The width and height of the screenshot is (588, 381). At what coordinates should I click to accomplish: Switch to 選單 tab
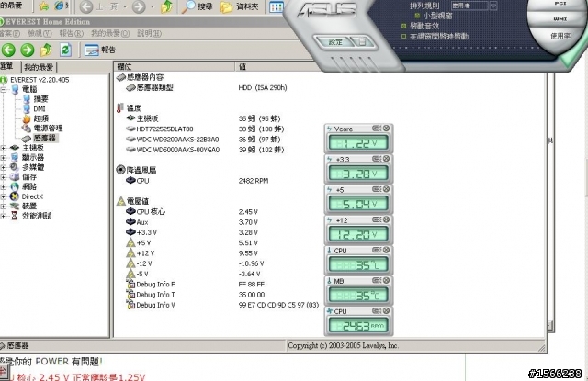point(8,66)
